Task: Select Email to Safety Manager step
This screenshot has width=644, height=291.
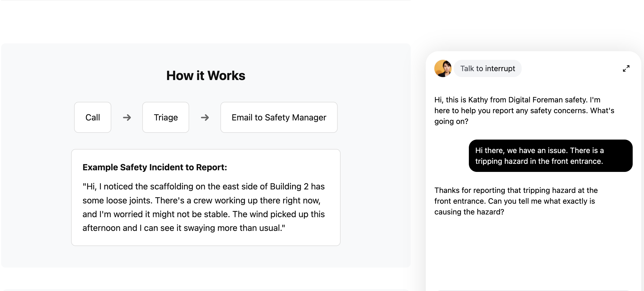Action: 279,117
